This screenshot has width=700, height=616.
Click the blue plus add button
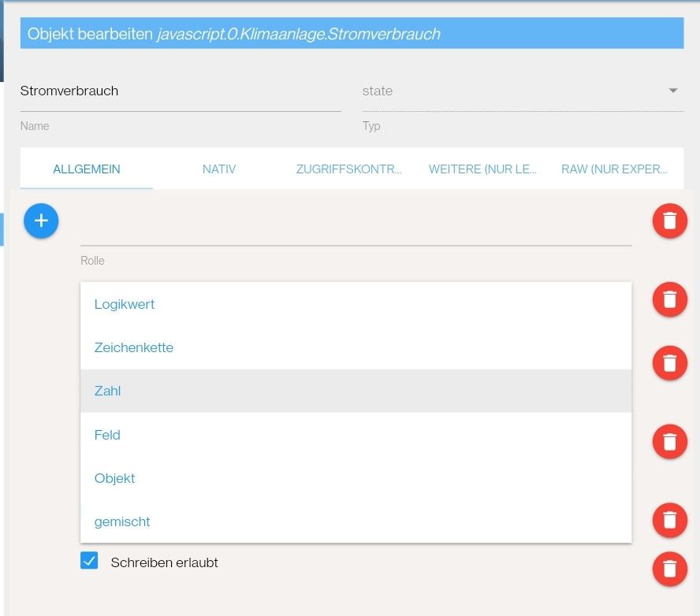point(41,221)
